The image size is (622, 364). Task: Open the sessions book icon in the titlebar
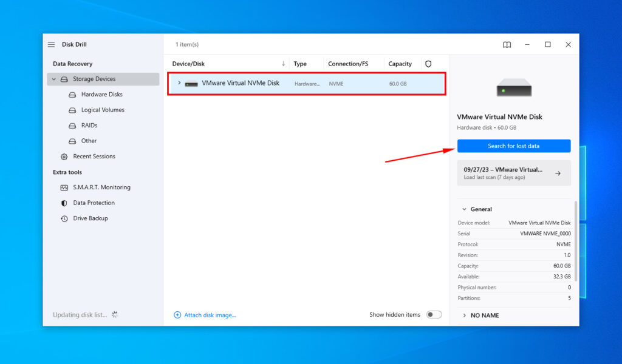[x=507, y=44]
